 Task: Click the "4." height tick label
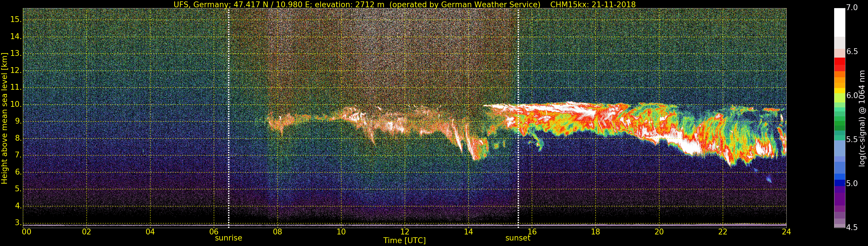click(x=18, y=206)
